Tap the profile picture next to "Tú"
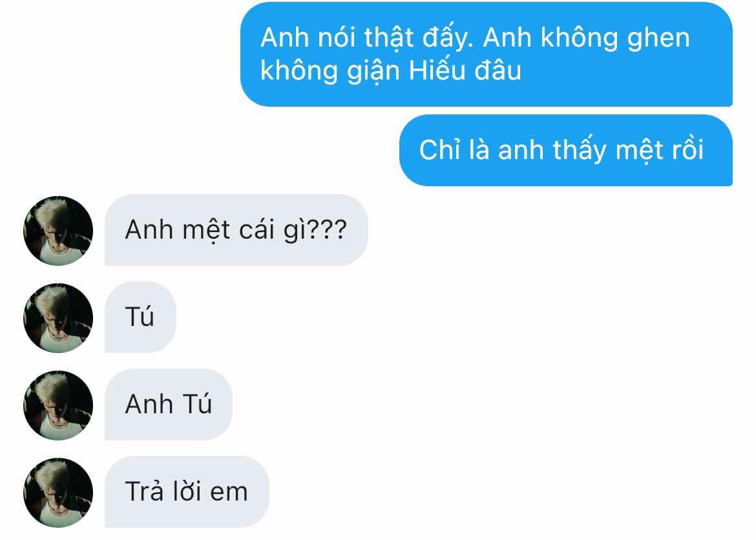Image resolution: width=756 pixels, height=540 pixels. (x=58, y=318)
